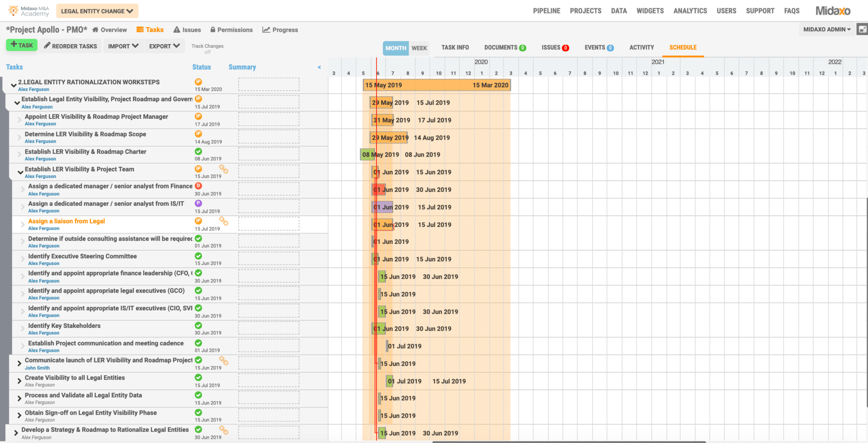Switch schedule view to WEEK
The width and height of the screenshot is (868, 443).
(419, 48)
